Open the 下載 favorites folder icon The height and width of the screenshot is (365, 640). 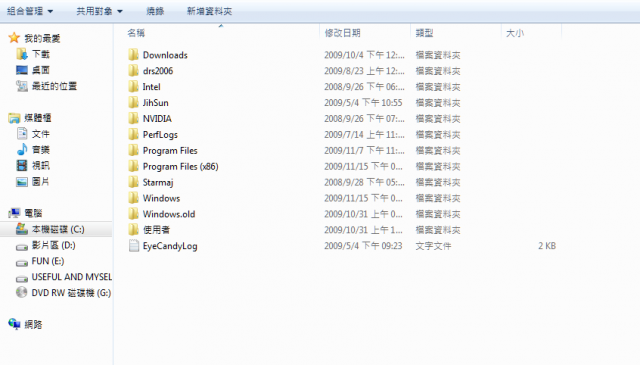point(22,54)
